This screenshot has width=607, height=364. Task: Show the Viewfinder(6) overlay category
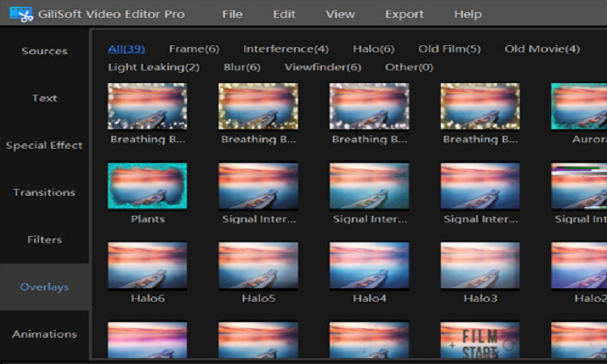click(x=323, y=67)
